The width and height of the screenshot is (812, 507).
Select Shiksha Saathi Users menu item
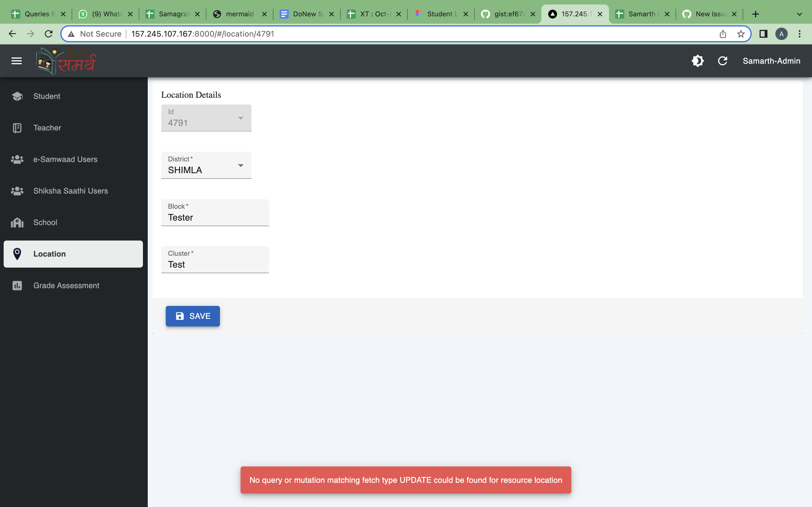70,191
